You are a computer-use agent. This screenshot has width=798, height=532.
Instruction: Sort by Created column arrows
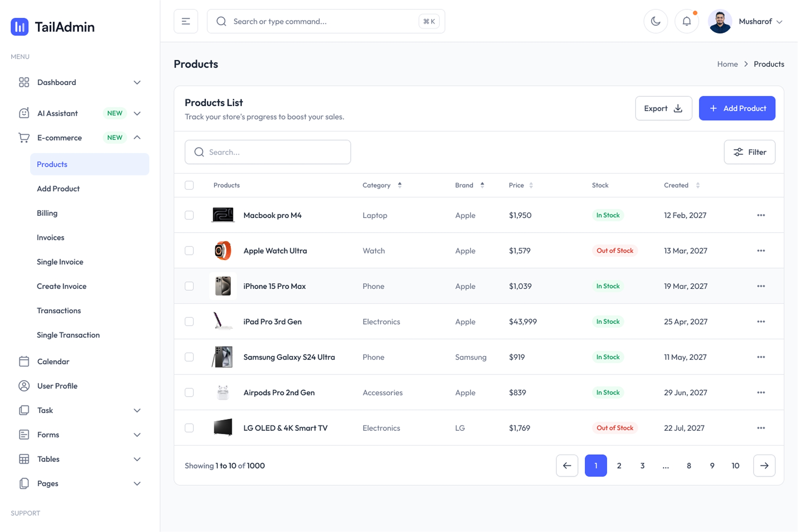[698, 185]
